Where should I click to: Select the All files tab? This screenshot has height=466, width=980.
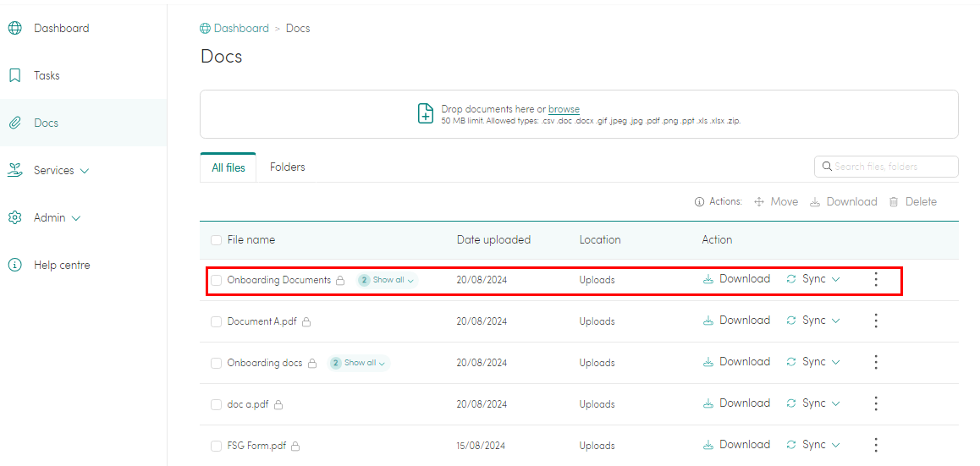point(228,167)
